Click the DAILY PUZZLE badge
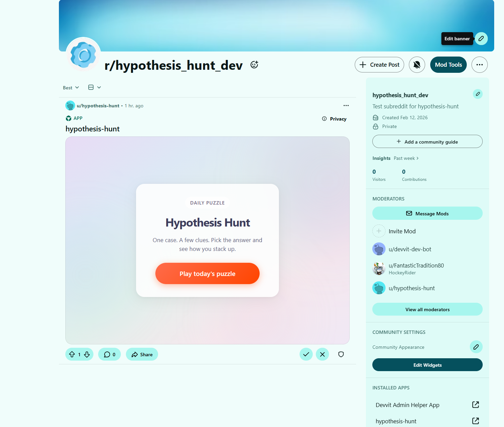Image resolution: width=504 pixels, height=427 pixels. point(207,203)
